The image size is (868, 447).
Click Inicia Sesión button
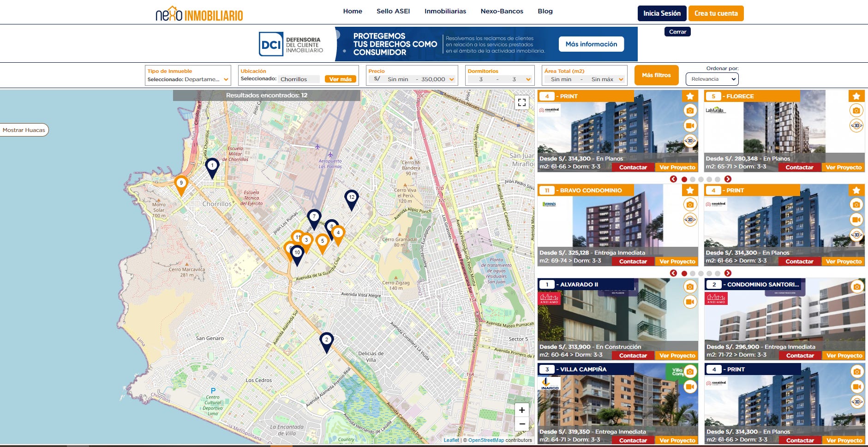click(x=662, y=13)
